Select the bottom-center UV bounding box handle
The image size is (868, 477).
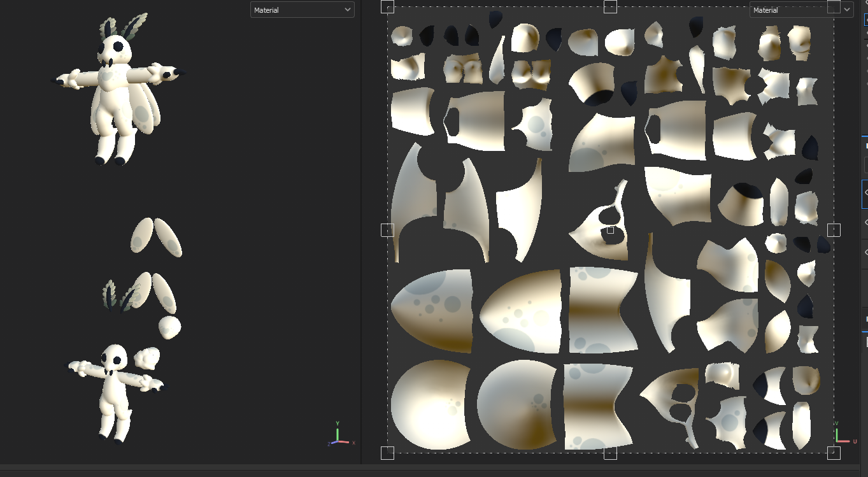coord(610,453)
